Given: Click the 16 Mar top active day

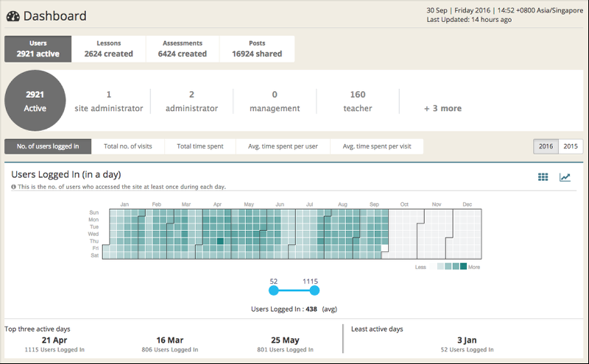Looking at the screenshot, I should [170, 340].
